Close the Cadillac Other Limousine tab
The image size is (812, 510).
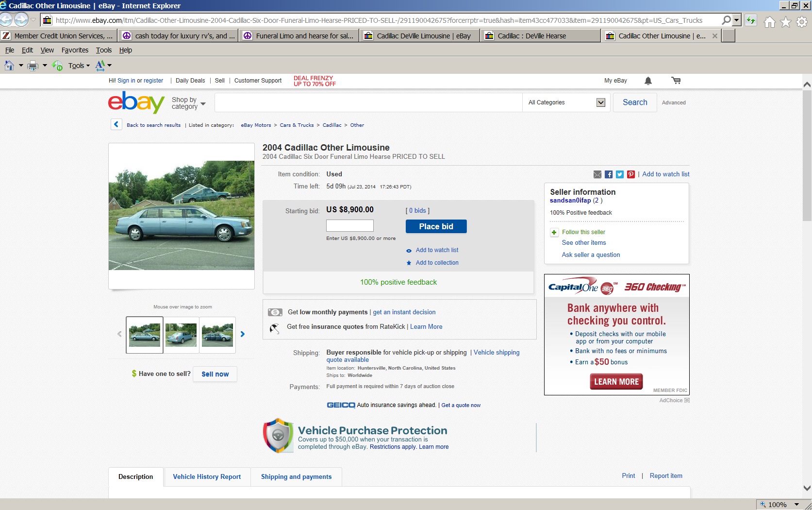point(714,36)
